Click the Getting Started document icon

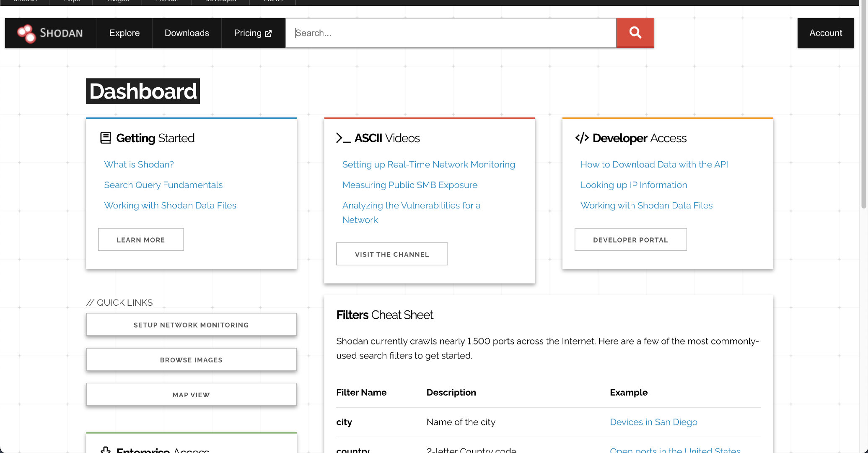pos(106,138)
